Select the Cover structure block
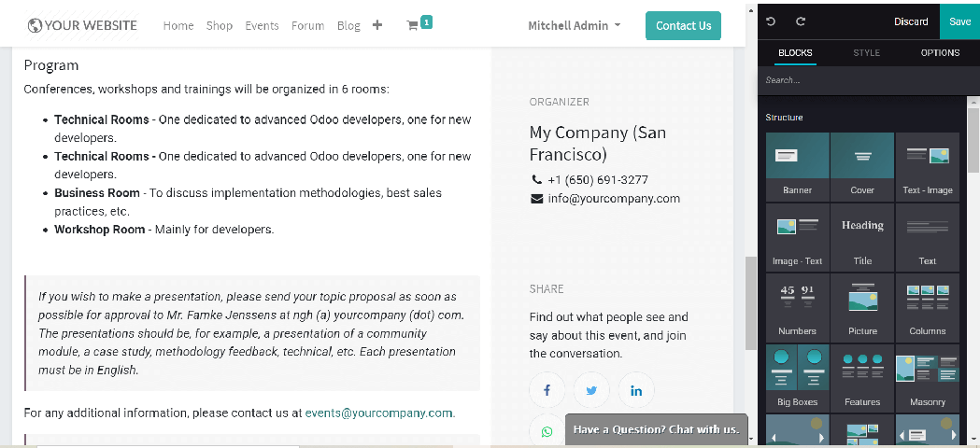 (862, 166)
